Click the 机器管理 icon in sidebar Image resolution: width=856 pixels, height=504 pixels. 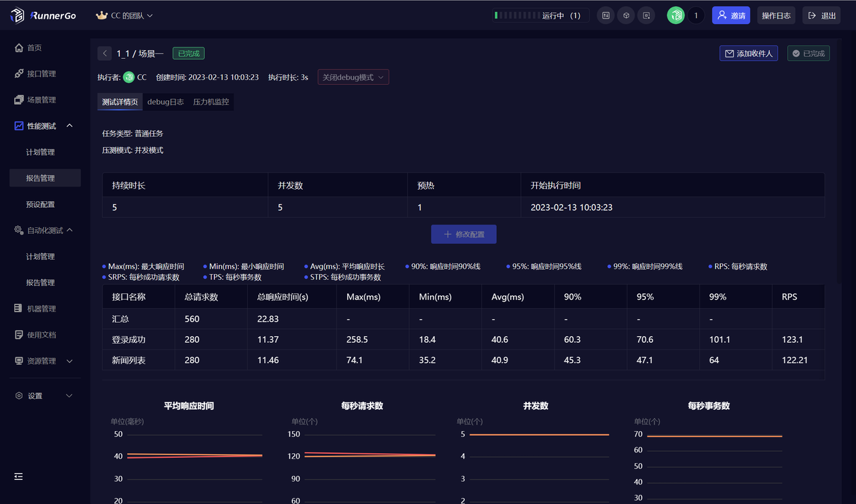coord(19,309)
